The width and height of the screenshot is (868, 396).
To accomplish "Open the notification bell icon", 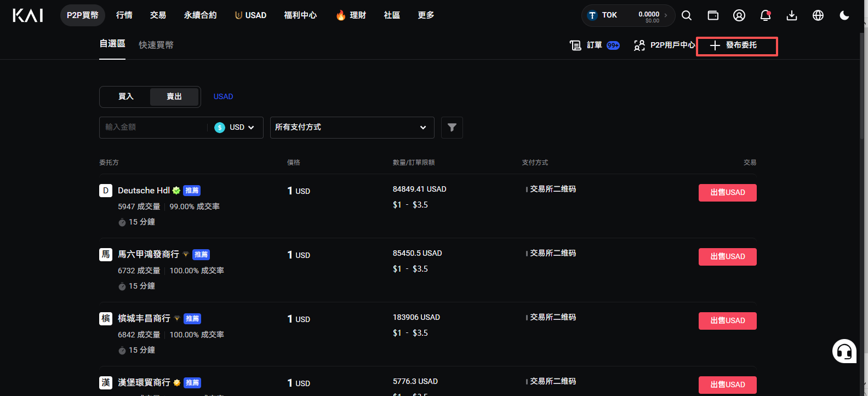I will click(766, 15).
